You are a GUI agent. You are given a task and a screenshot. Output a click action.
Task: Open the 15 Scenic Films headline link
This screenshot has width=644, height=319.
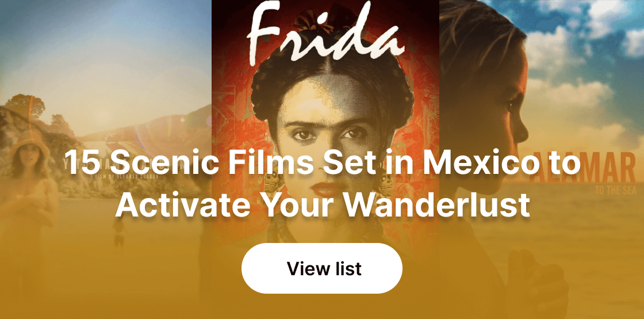tap(323, 184)
